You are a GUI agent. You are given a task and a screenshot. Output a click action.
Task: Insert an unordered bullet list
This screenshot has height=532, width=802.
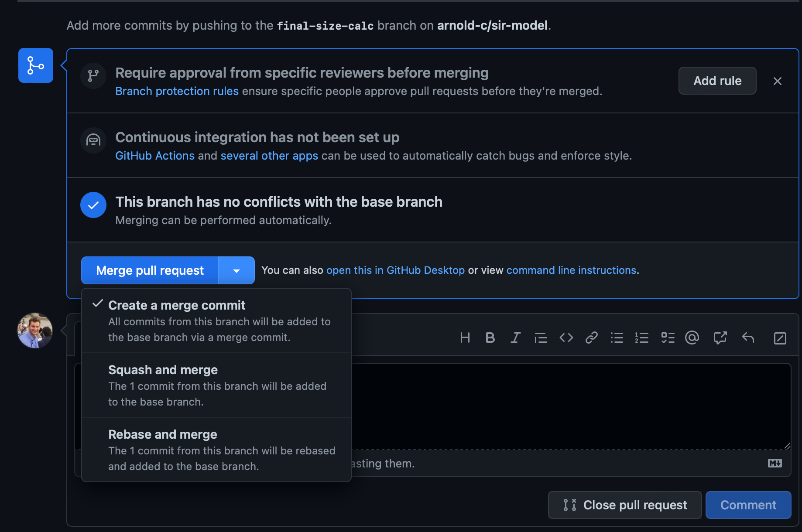(617, 338)
